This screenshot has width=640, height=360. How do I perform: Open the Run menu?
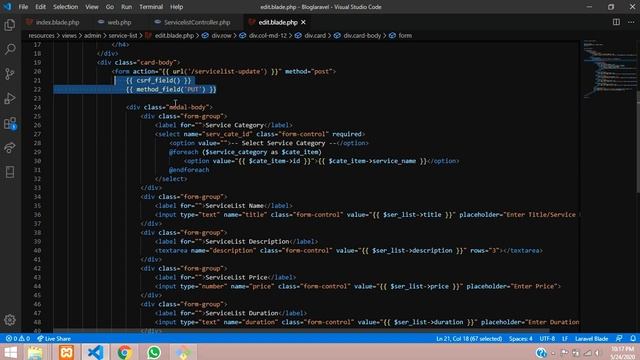(x=127, y=7)
